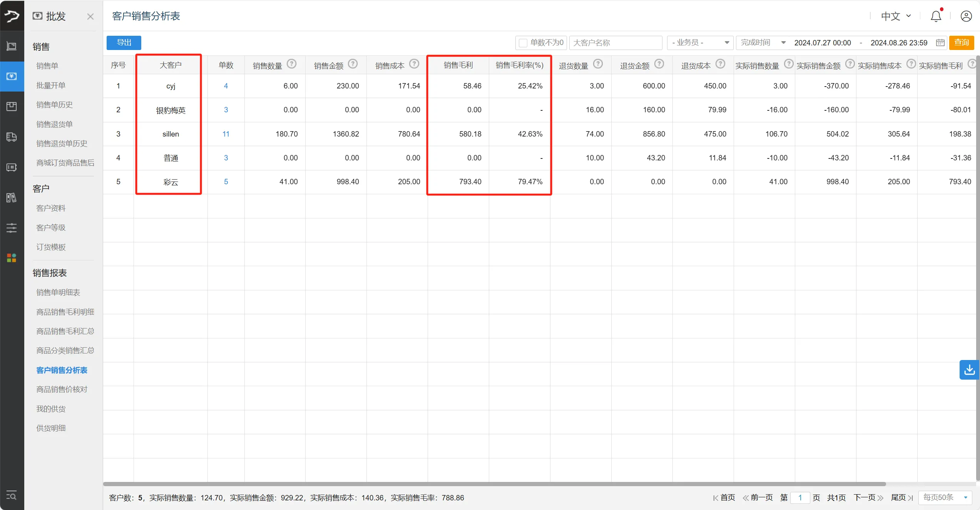The height and width of the screenshot is (510, 980).
Task: Select the package/goods icon in the sidebar
Action: pos(12,107)
